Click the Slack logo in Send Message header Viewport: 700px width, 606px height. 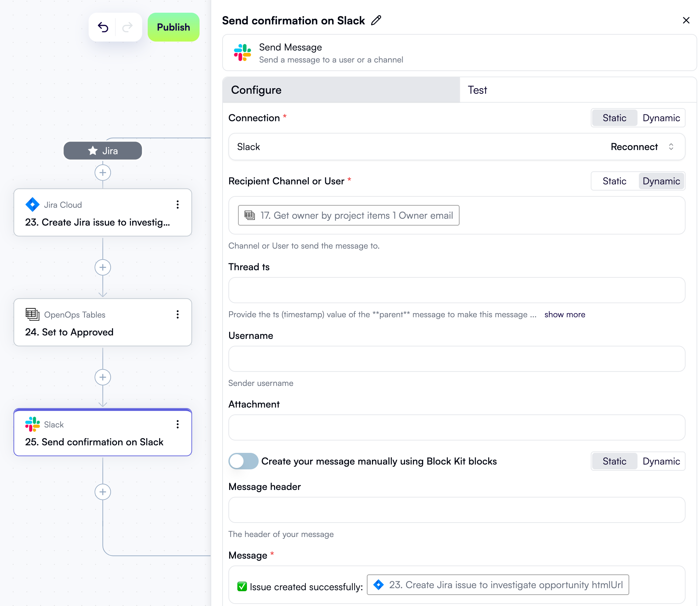(x=243, y=53)
